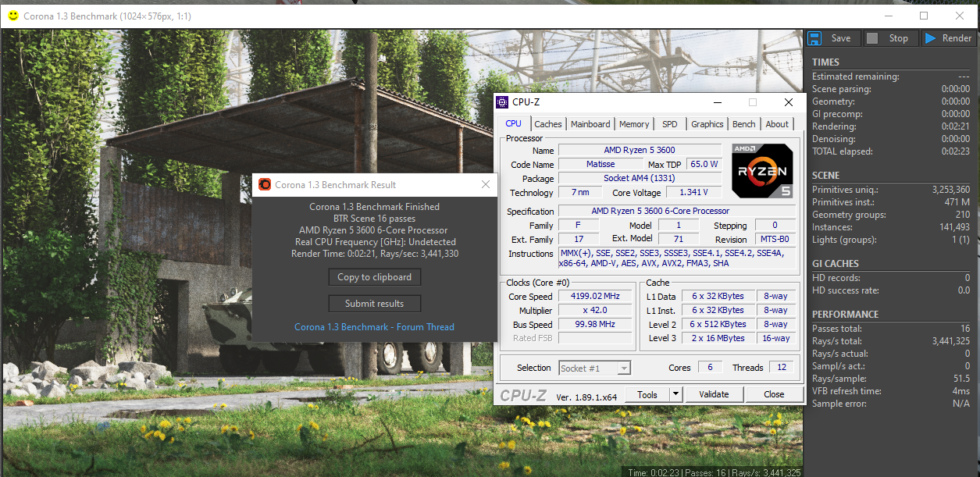
Task: Click the empty Rated FSB field
Action: [x=596, y=339]
